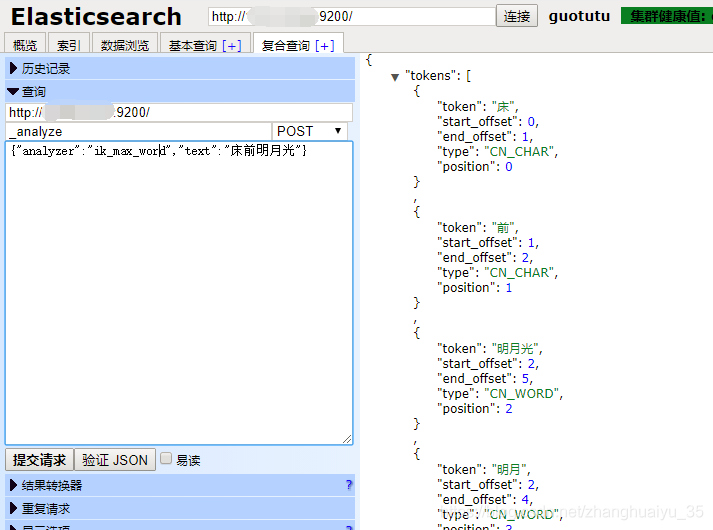This screenshot has width=713, height=530.
Task: Add a new 复合查询 tab with [+]
Action: [325, 45]
